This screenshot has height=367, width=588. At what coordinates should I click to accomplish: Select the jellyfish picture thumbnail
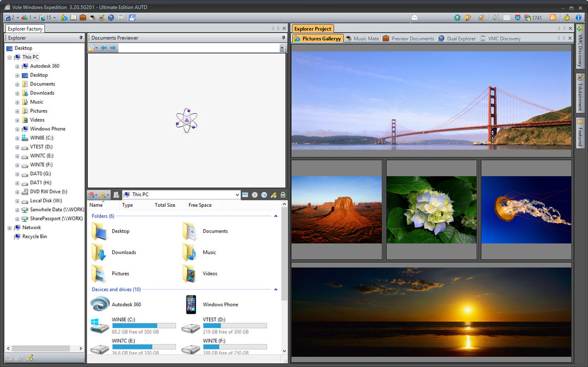[x=526, y=210]
